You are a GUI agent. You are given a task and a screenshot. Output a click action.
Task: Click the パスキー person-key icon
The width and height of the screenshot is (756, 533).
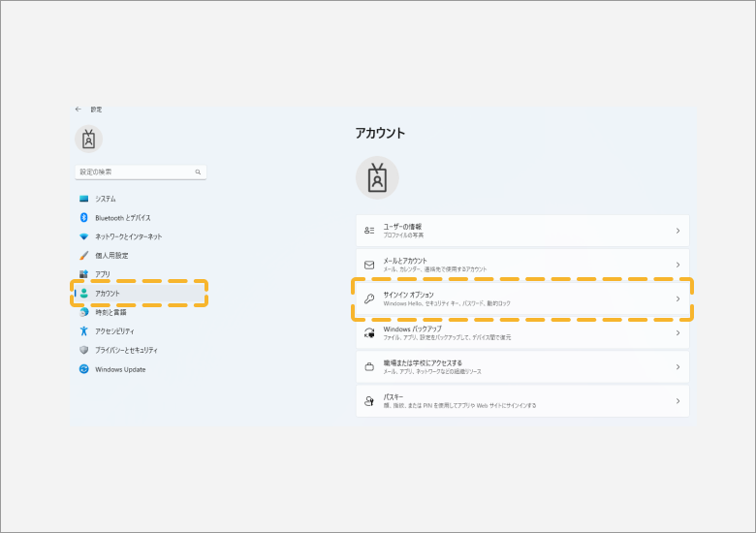coord(369,401)
